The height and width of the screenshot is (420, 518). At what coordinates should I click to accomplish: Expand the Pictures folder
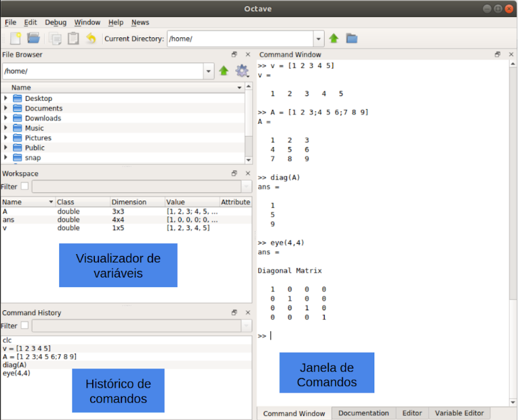(x=5, y=138)
